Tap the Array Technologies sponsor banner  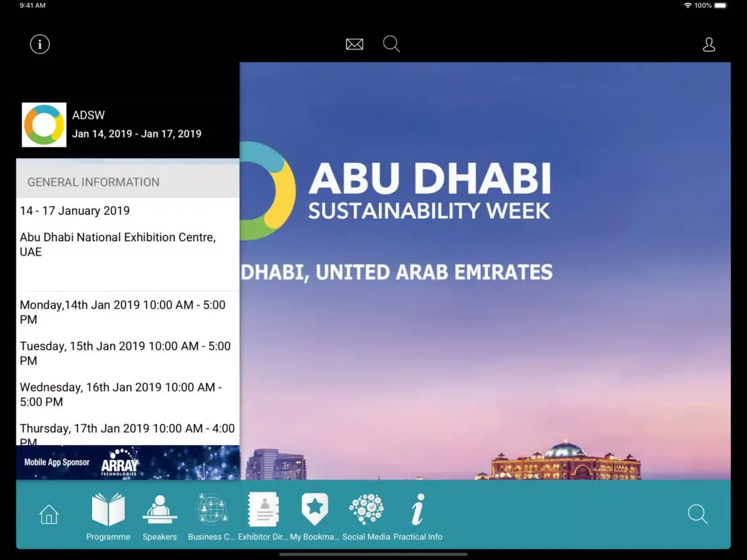(x=128, y=462)
